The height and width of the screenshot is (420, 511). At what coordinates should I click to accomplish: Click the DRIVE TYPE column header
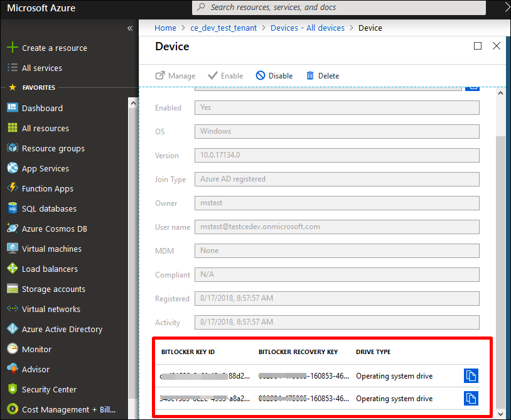373,352
